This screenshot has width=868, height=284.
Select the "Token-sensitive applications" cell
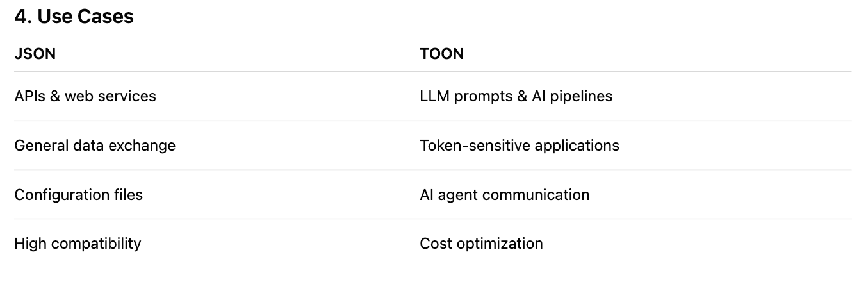(520, 146)
